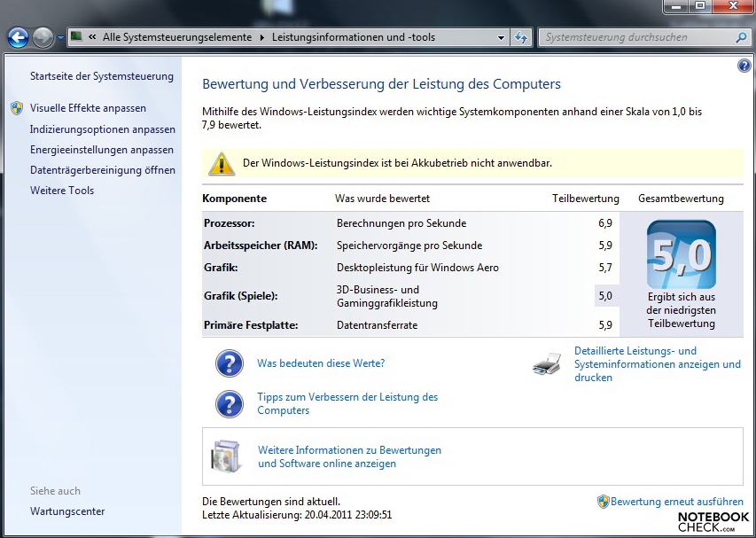Open the blue help question mark icon
This screenshot has width=756, height=538.
tap(744, 66)
